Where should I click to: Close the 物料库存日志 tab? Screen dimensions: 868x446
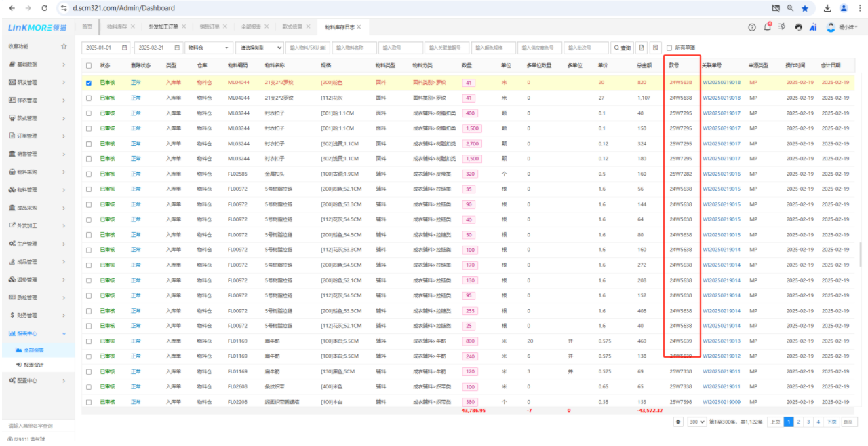click(x=359, y=26)
